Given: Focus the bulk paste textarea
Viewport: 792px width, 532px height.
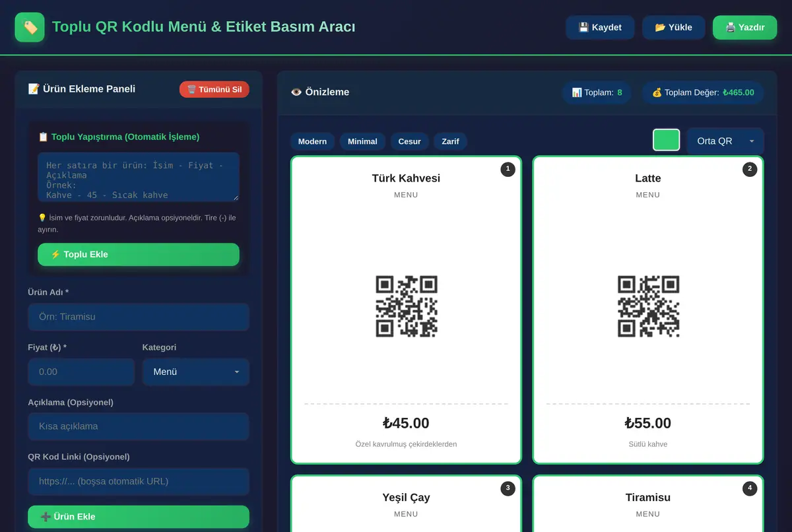Looking at the screenshot, I should click(139, 176).
